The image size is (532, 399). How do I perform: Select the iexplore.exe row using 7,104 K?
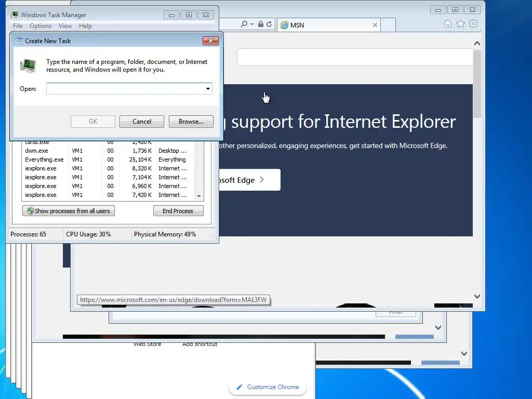click(x=108, y=177)
